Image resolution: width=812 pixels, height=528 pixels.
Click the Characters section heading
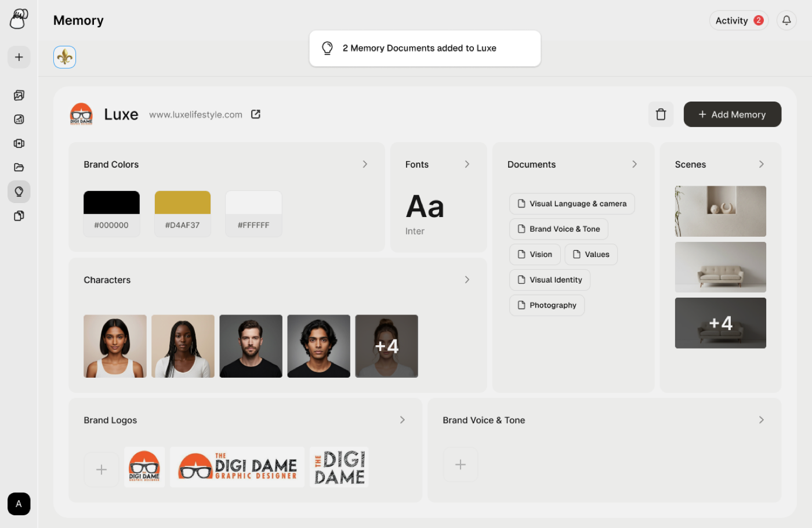coord(107,280)
